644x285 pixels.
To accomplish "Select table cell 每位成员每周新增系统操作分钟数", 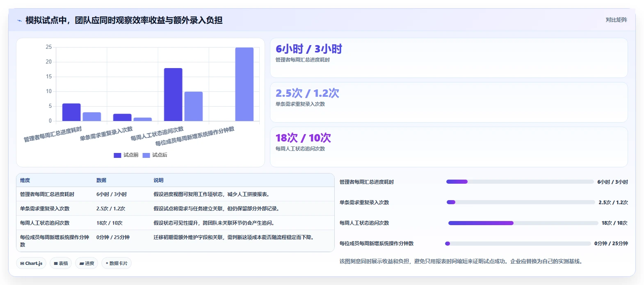I will pos(55,241).
